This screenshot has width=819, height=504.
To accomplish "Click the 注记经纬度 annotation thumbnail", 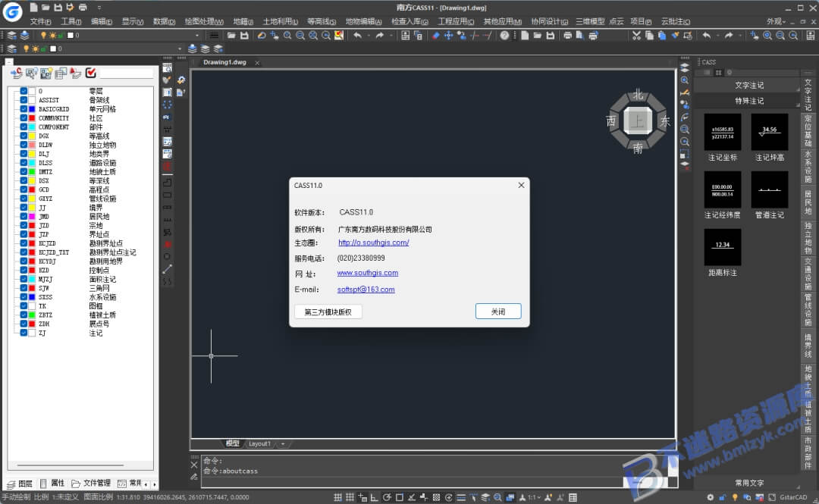I will (x=723, y=190).
